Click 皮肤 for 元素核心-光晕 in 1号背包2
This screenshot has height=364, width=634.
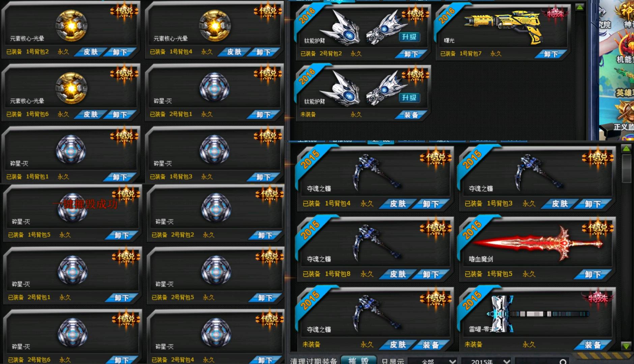pos(90,52)
